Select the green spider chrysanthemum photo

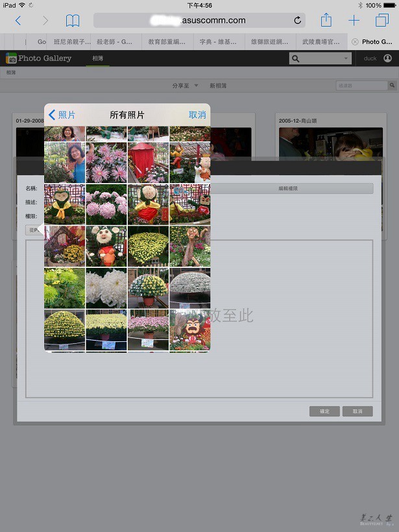(64, 289)
